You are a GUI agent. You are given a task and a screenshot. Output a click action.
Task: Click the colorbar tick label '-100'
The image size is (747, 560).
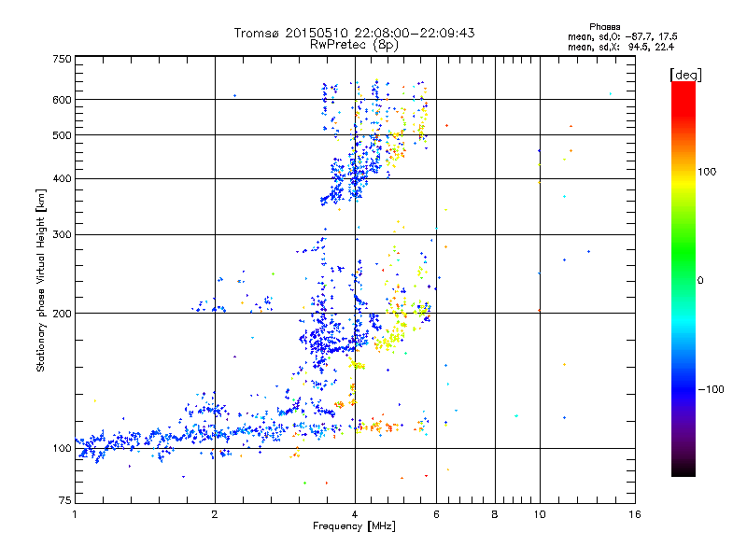[711, 389]
